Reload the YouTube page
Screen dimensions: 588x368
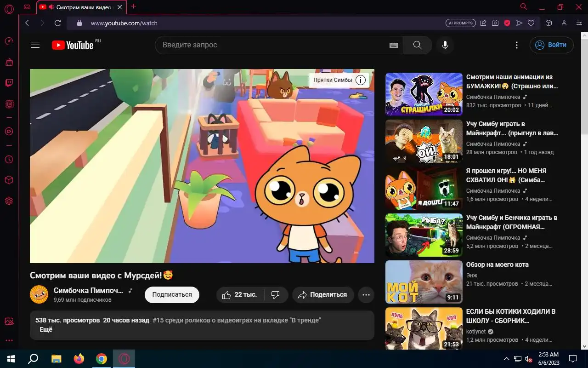pos(57,23)
